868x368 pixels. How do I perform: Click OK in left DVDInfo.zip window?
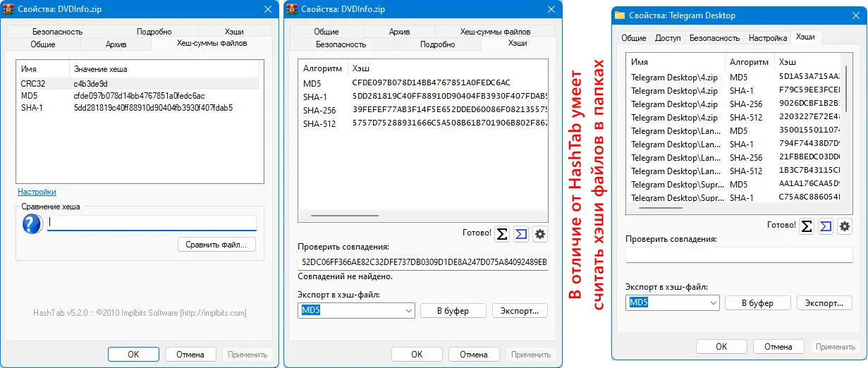pyautogui.click(x=133, y=355)
